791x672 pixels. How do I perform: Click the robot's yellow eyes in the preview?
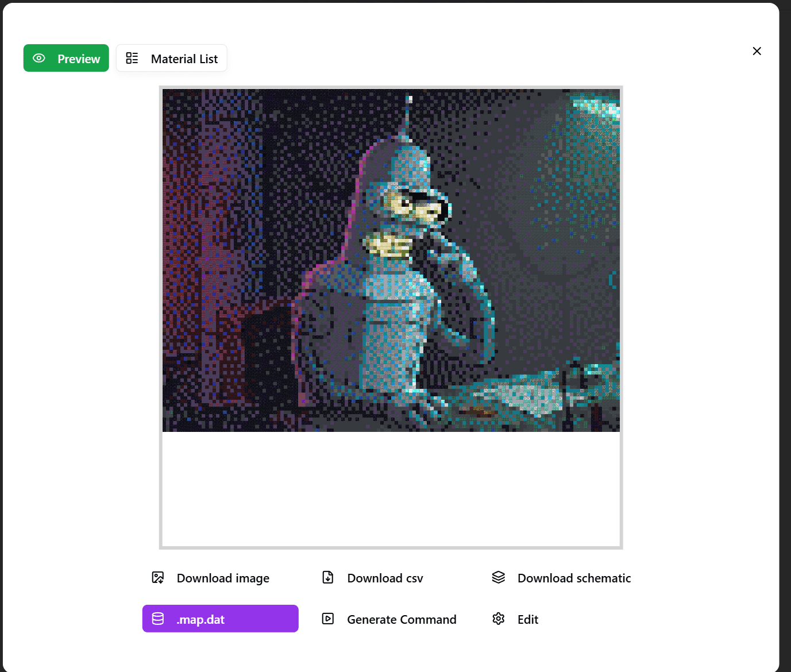click(x=412, y=206)
